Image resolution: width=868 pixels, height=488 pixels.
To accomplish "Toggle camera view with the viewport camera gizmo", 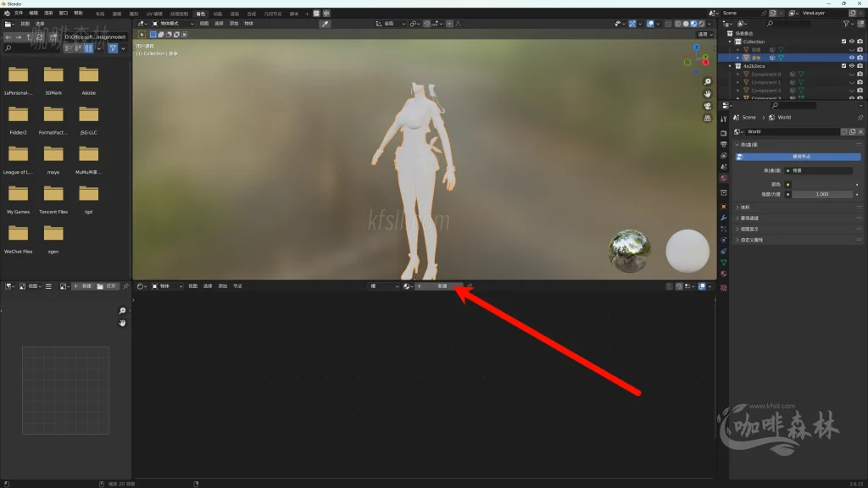I will coord(708,106).
